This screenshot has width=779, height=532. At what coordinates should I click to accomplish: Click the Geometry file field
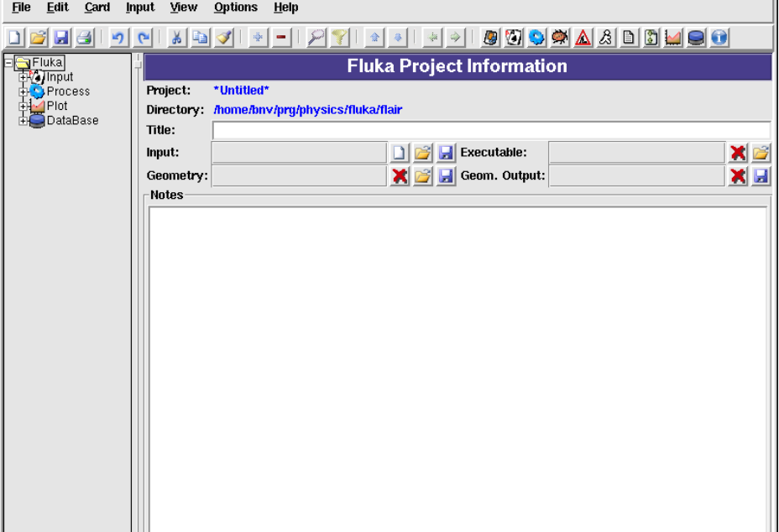pyautogui.click(x=299, y=176)
